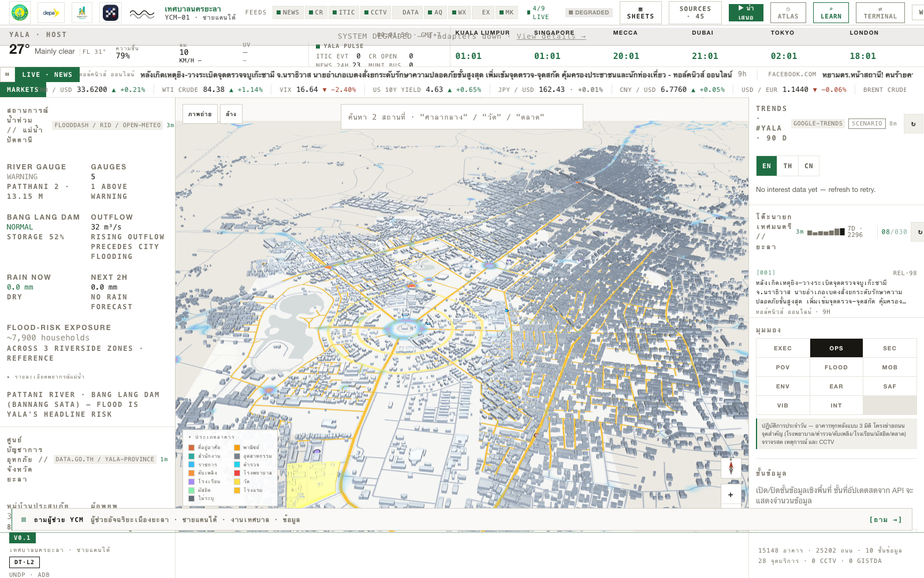Click the depa logo icon
The width and height of the screenshot is (924, 578).
[x=51, y=13]
